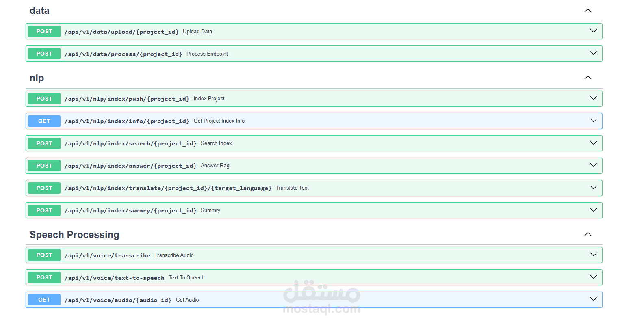644x322 pixels.
Task: Expand the Process Endpoint row arrow
Action: pyautogui.click(x=593, y=53)
